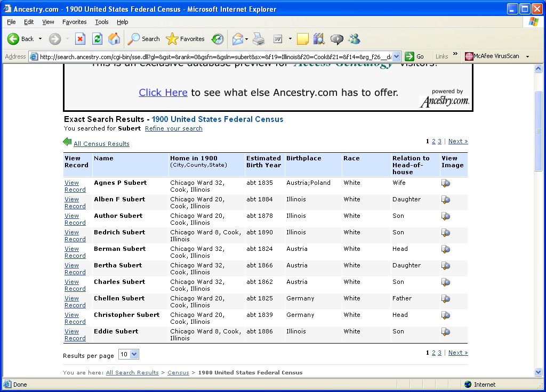Click the All Search Results breadcrumb link

click(132, 372)
